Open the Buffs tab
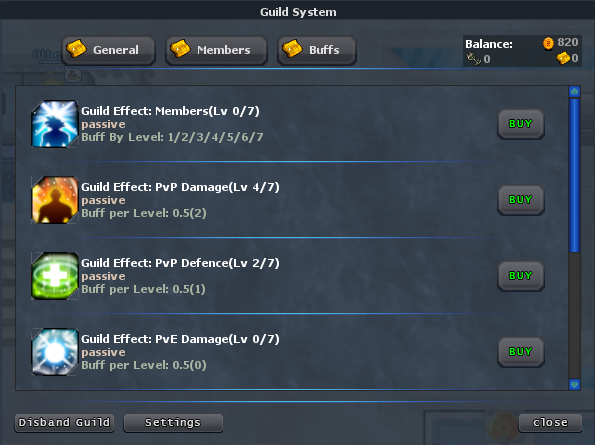This screenshot has height=445, width=595. [x=317, y=50]
